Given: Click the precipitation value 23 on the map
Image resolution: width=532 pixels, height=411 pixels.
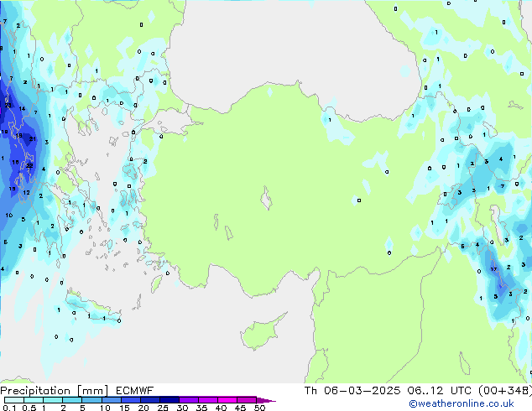Looking at the screenshot, I should pos(8,106).
